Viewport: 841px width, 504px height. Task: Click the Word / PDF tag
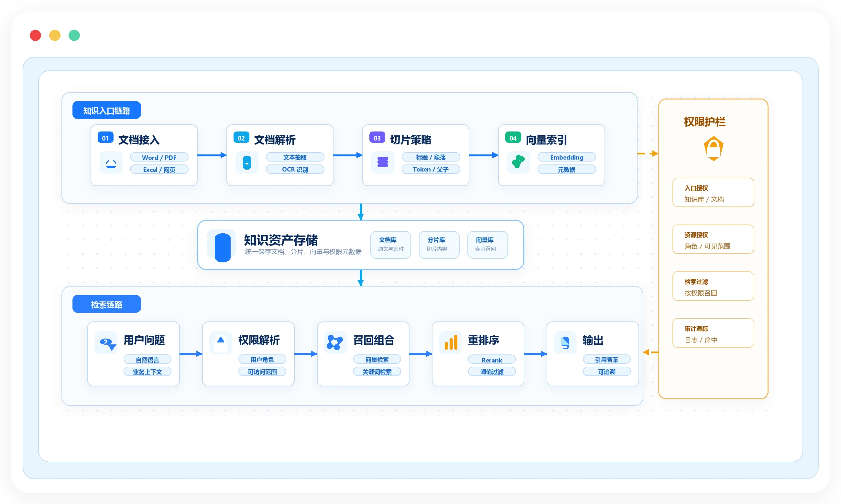click(159, 157)
